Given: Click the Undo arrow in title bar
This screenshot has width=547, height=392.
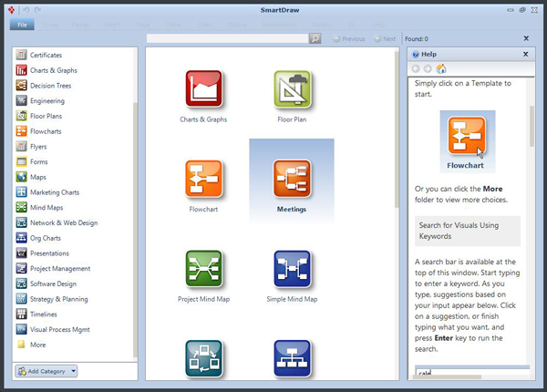Looking at the screenshot, I should (26, 10).
